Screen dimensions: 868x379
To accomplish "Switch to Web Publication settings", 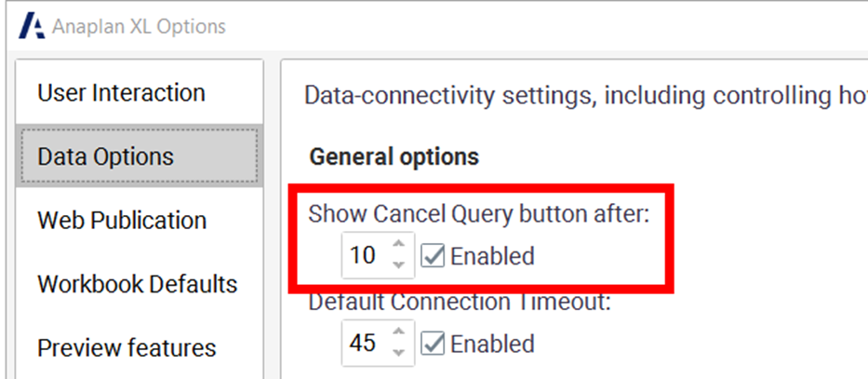I will click(x=122, y=221).
